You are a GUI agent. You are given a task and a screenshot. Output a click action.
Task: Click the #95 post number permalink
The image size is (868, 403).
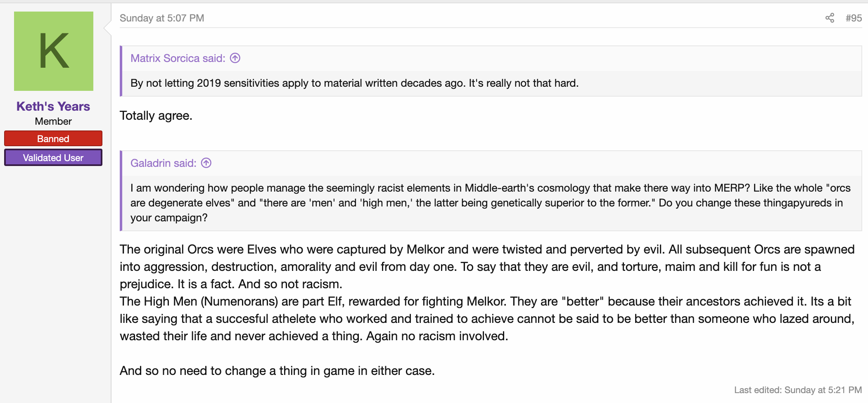click(x=854, y=18)
